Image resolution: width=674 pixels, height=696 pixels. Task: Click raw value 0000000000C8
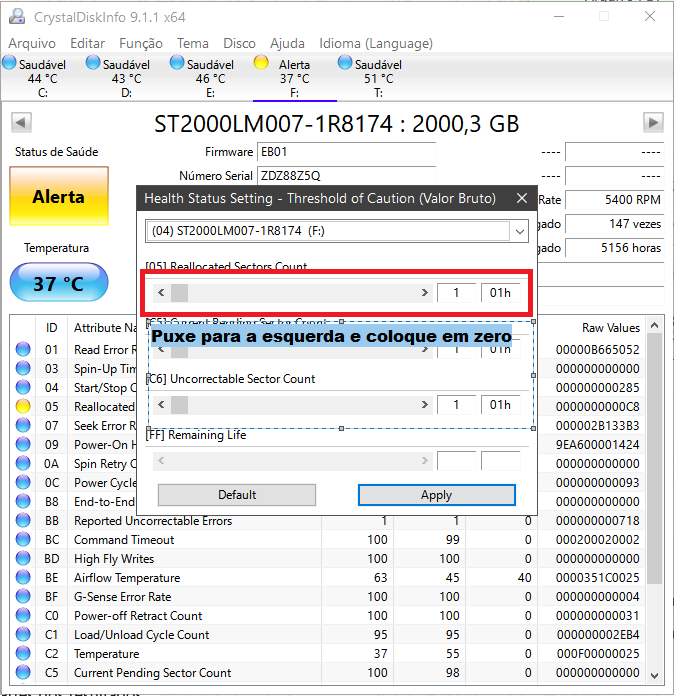click(x=597, y=407)
